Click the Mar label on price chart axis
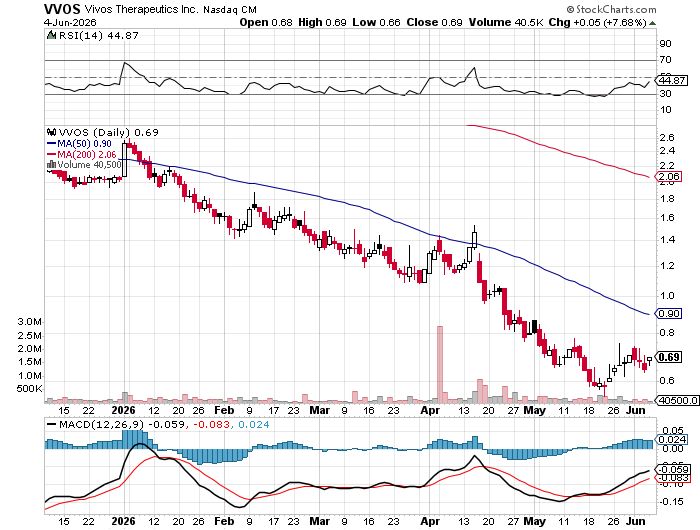Viewport: 700px width, 530px height. click(320, 410)
